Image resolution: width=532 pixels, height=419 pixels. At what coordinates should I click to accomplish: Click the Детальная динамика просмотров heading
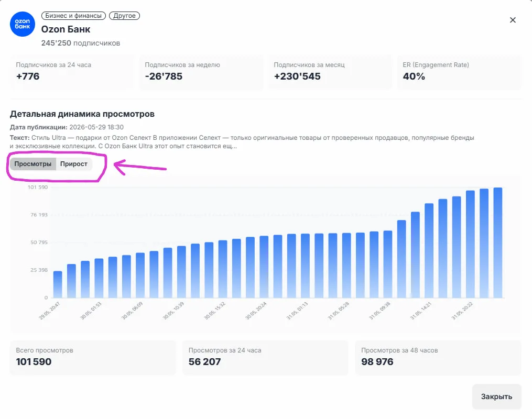point(82,114)
